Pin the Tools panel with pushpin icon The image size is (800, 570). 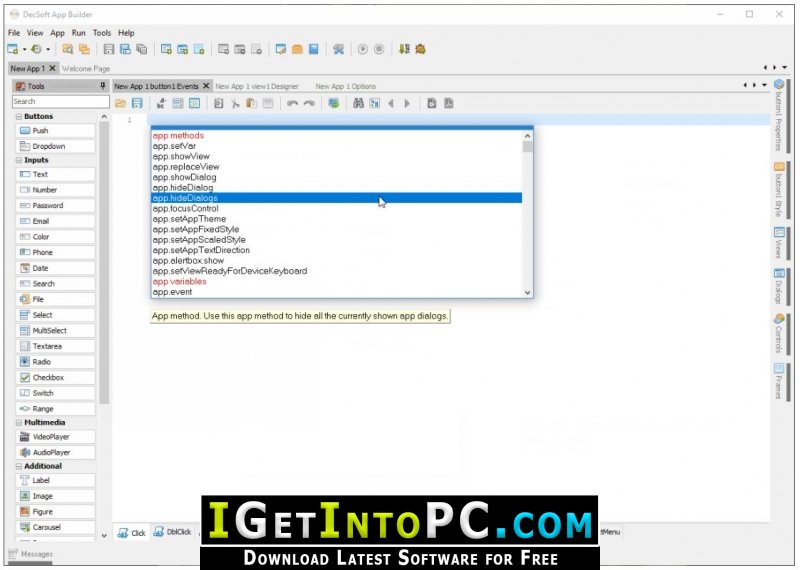point(103,86)
